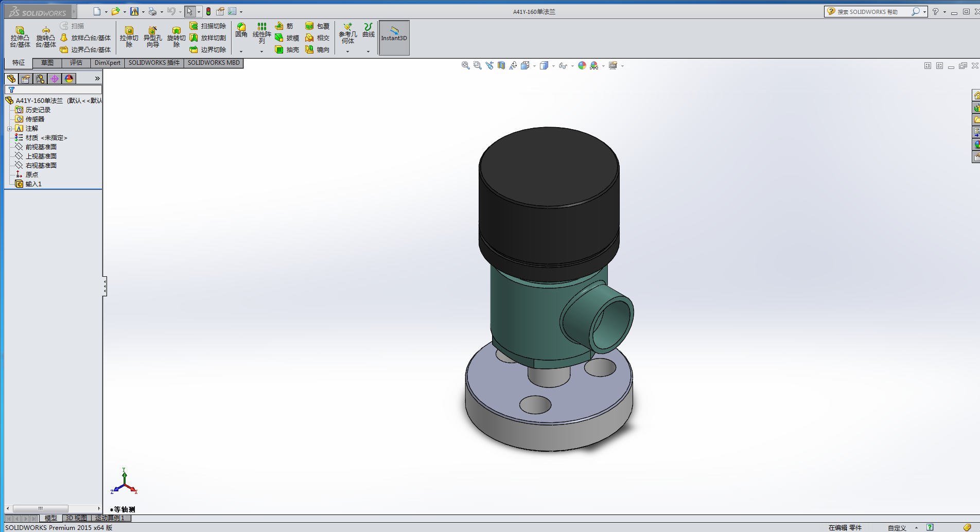Click the 拉伸凸台/基体 extrude boss tool
This screenshot has width=980, height=532.
[20, 37]
